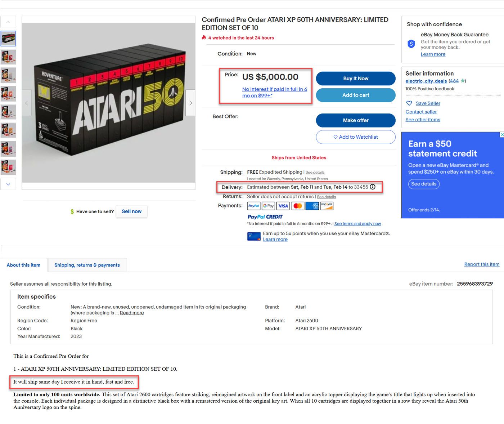Click the delivery info circle icon

tap(373, 187)
